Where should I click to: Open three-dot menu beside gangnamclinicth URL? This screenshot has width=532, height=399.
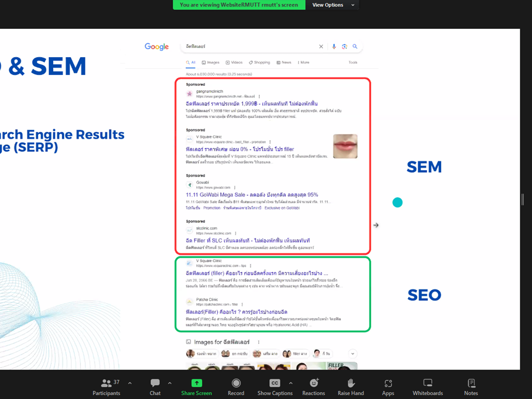[259, 96]
